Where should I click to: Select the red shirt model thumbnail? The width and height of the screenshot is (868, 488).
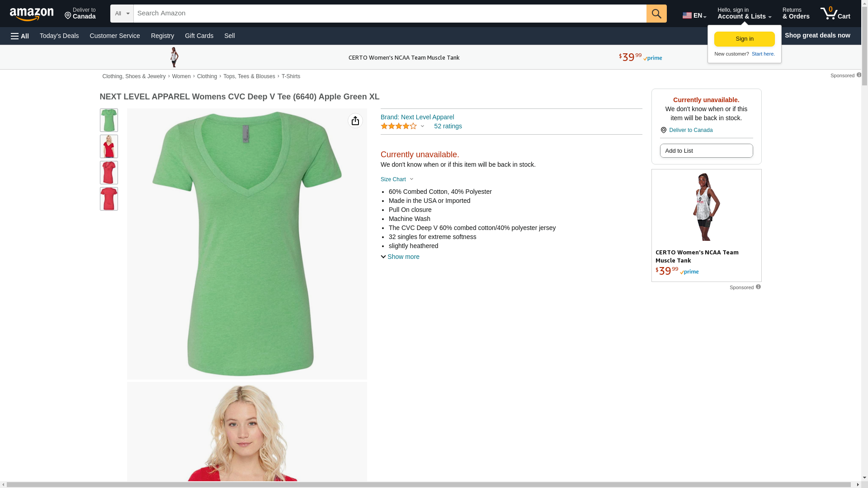(108, 146)
